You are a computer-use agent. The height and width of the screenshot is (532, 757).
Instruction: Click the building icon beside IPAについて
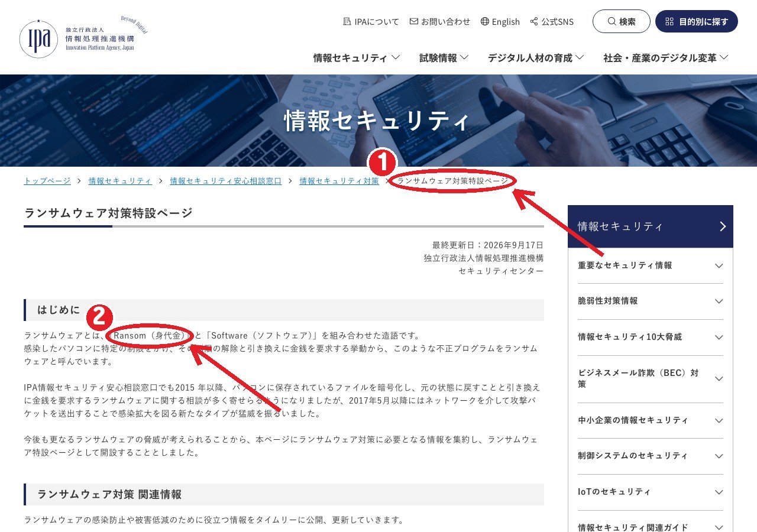347,21
